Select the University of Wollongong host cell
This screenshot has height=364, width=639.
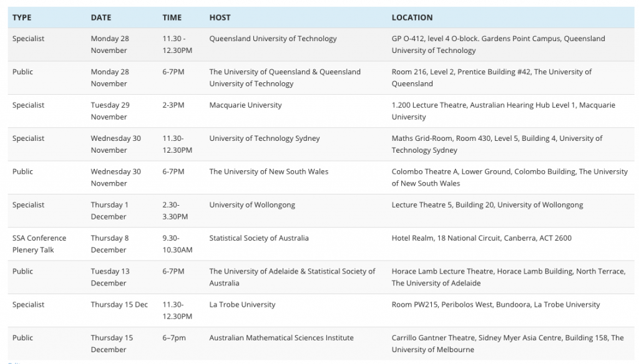(252, 205)
